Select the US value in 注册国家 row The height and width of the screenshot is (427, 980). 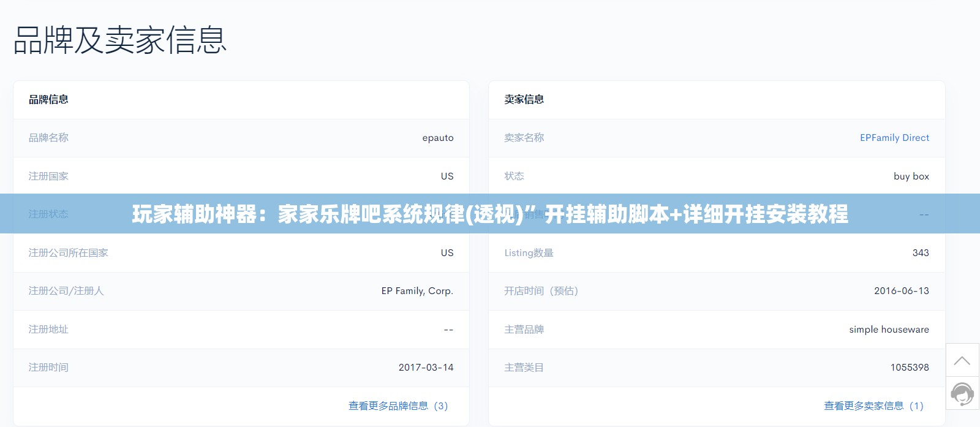pyautogui.click(x=447, y=176)
